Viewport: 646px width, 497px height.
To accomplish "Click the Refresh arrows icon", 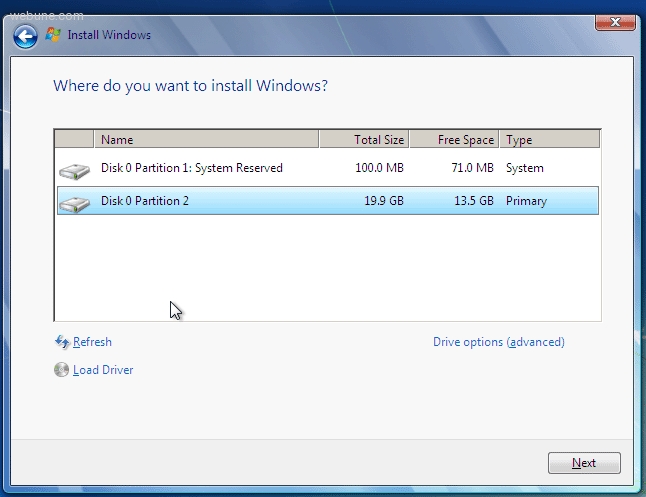I will coord(62,342).
